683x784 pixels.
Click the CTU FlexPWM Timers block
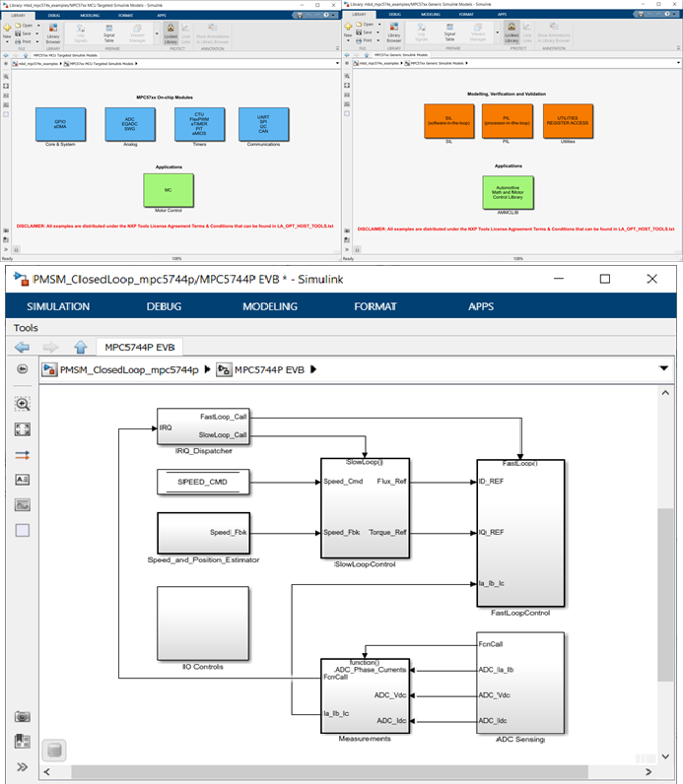[x=199, y=124]
